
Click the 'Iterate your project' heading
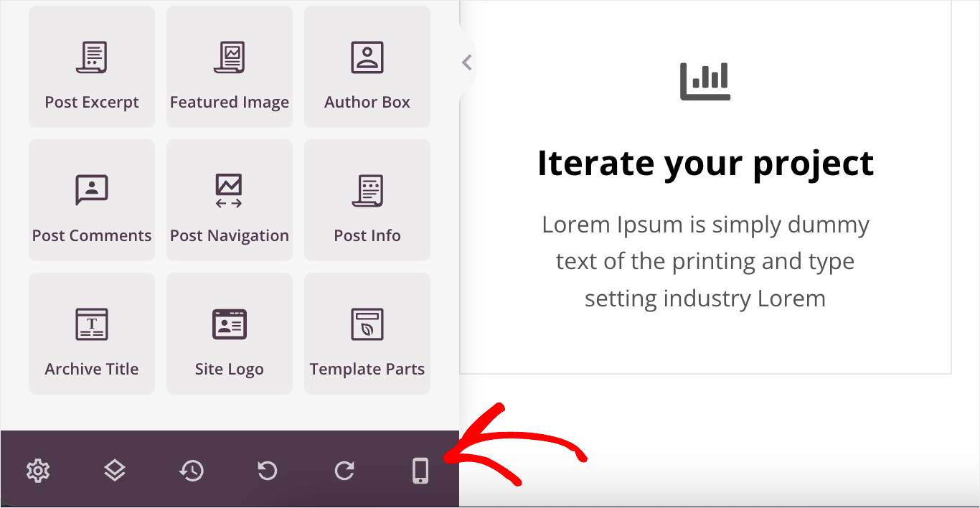tap(705, 163)
